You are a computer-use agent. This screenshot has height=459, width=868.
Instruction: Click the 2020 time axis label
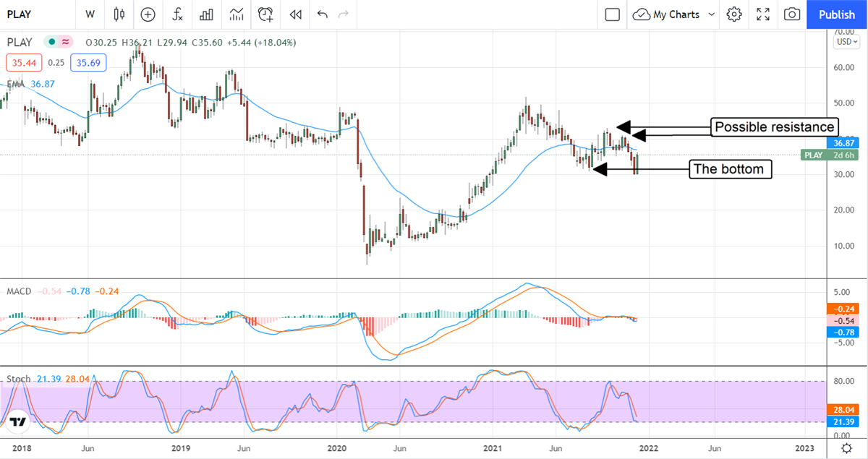point(338,448)
